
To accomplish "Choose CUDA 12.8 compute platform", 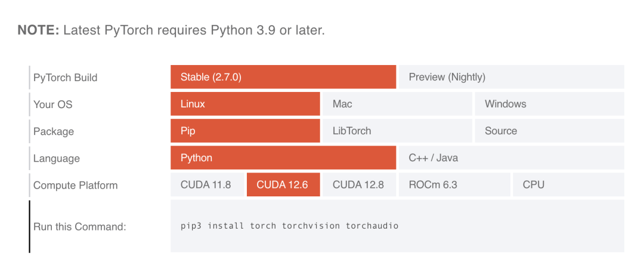I will point(358,185).
